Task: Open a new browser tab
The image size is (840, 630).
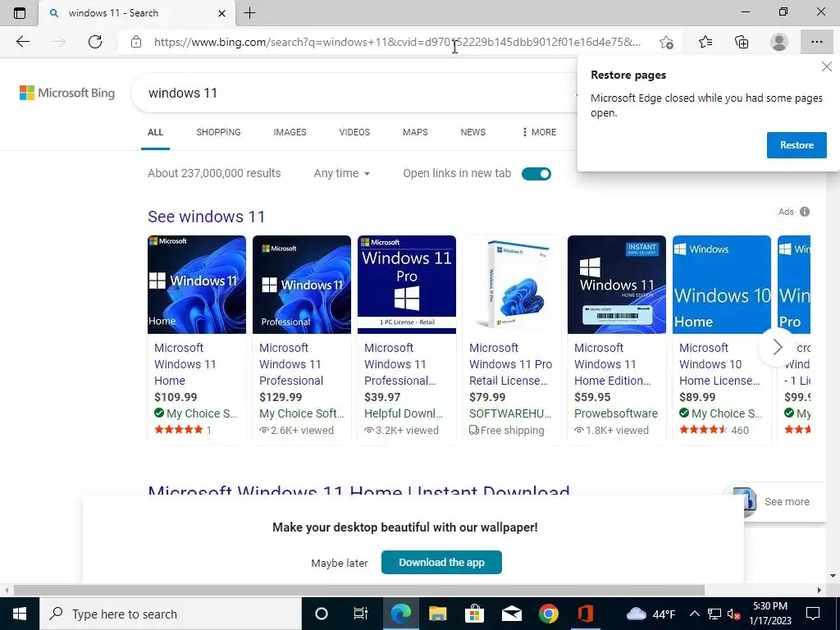Action: pyautogui.click(x=249, y=13)
